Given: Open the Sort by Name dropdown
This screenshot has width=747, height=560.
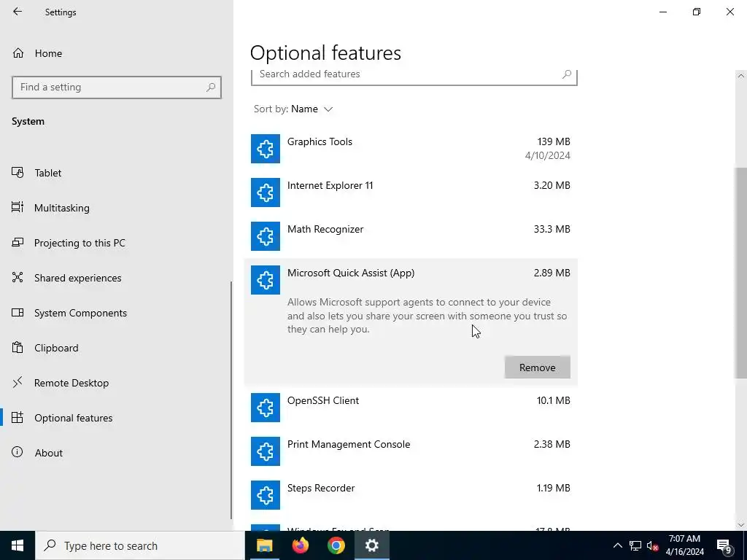Looking at the screenshot, I should click(x=293, y=109).
